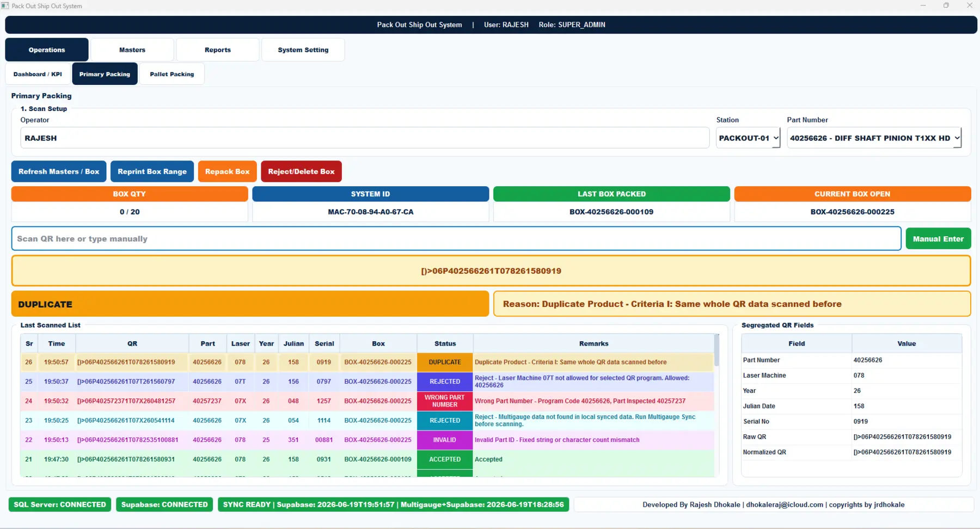Image resolution: width=980 pixels, height=529 pixels.
Task: Select the Dashboard / KPI sub-tab
Action: [38, 74]
